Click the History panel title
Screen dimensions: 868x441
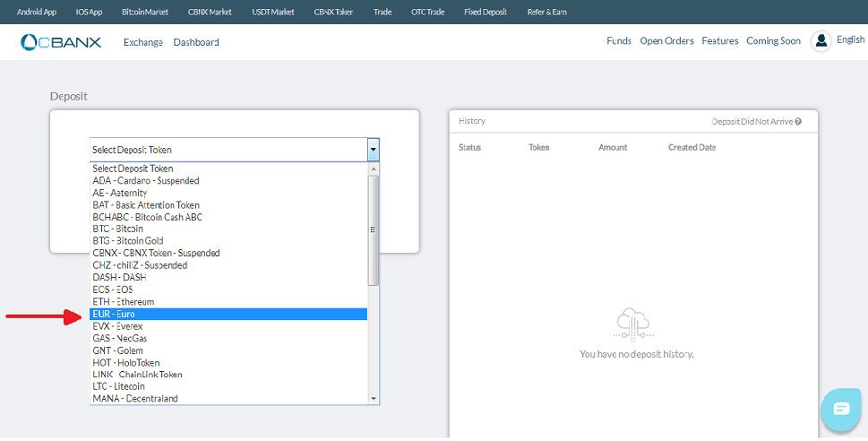coord(472,121)
